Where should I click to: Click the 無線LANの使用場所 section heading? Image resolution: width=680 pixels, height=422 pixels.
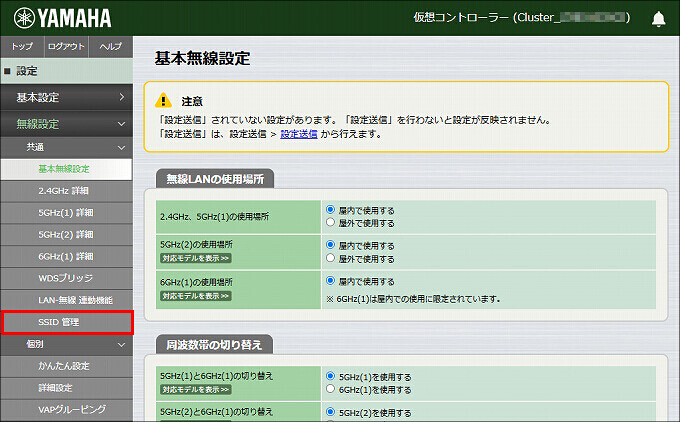(215, 179)
